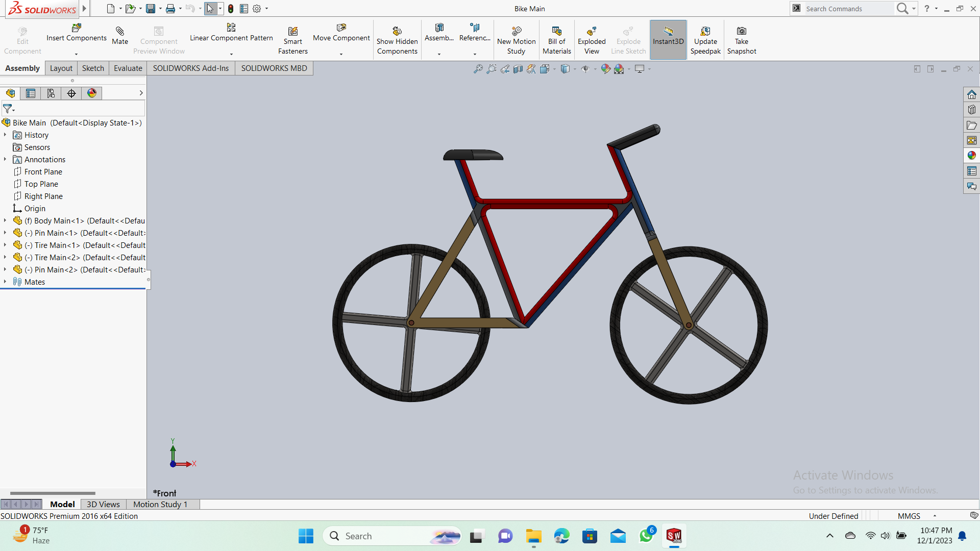Click Zoom to Area icon
The height and width of the screenshot is (551, 980).
click(x=491, y=69)
